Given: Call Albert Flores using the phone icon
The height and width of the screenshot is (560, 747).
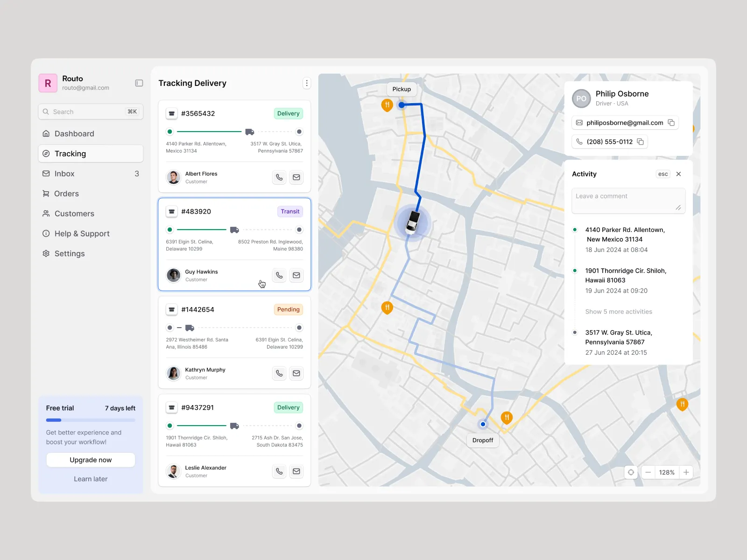Looking at the screenshot, I should click(279, 177).
